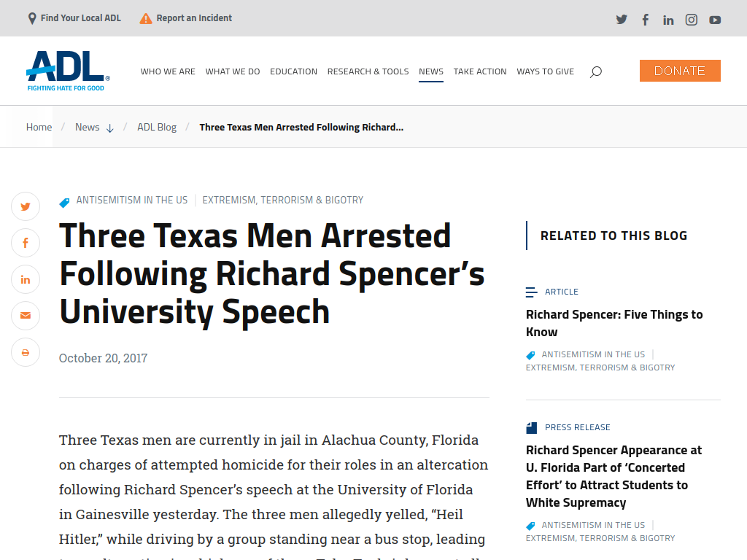Expand the News breadcrumb dropdown arrow
This screenshot has height=560, width=747.
[x=109, y=128]
